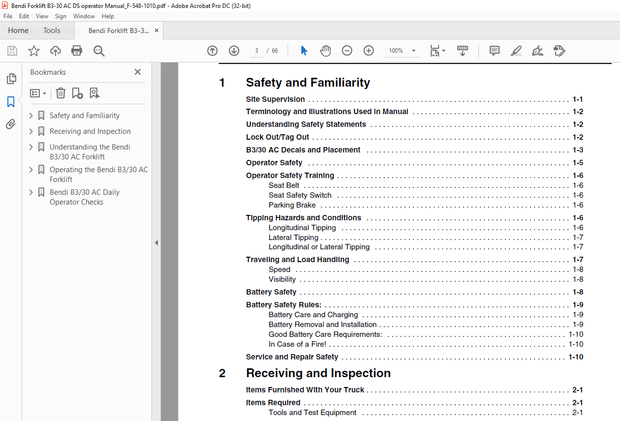Go to next page arrow
Screen dimensions: 620x421
pos(234,51)
